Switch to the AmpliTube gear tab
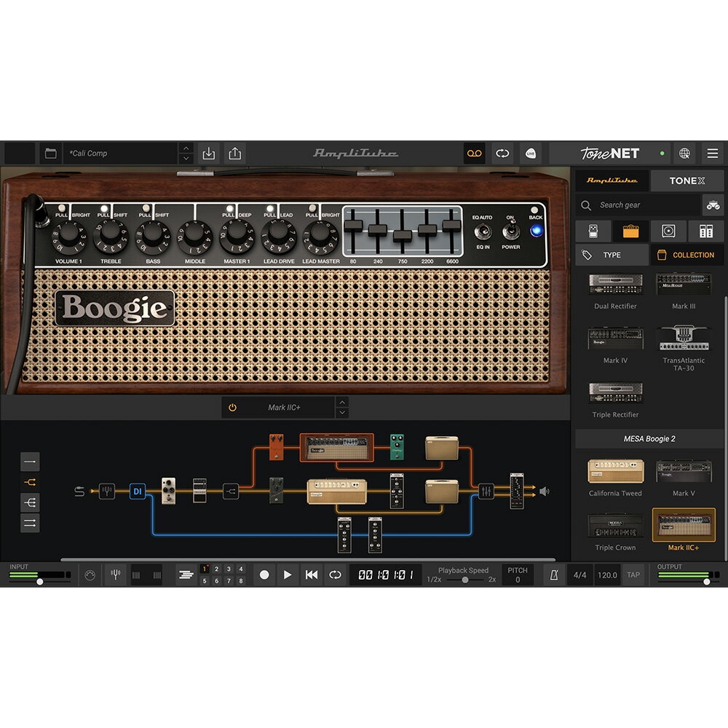 click(x=612, y=180)
